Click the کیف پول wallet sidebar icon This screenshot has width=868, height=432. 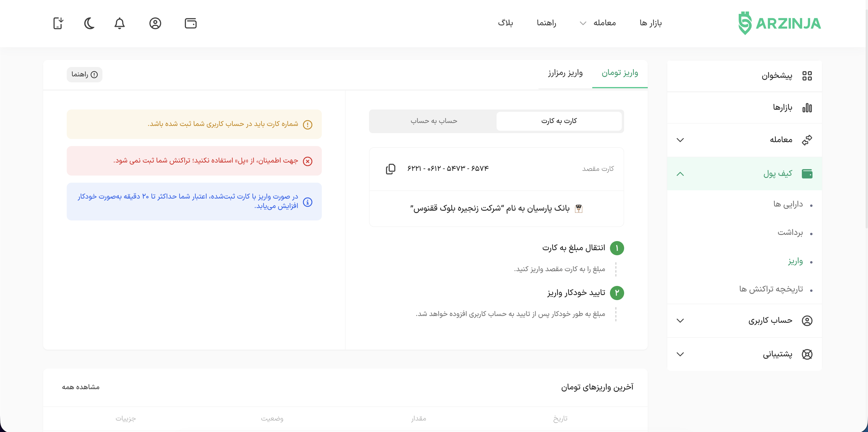[x=807, y=174]
